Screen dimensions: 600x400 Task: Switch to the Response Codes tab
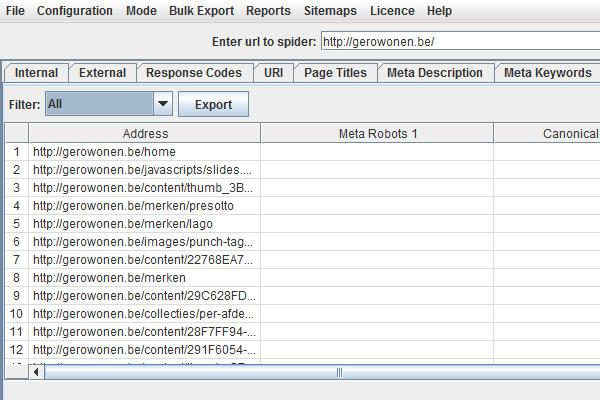click(x=193, y=73)
